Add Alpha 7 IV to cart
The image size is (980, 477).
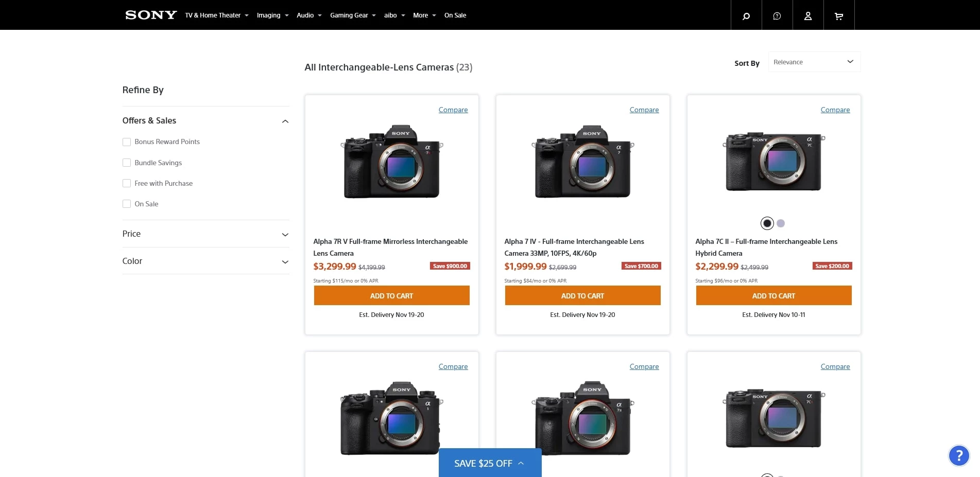coord(582,296)
